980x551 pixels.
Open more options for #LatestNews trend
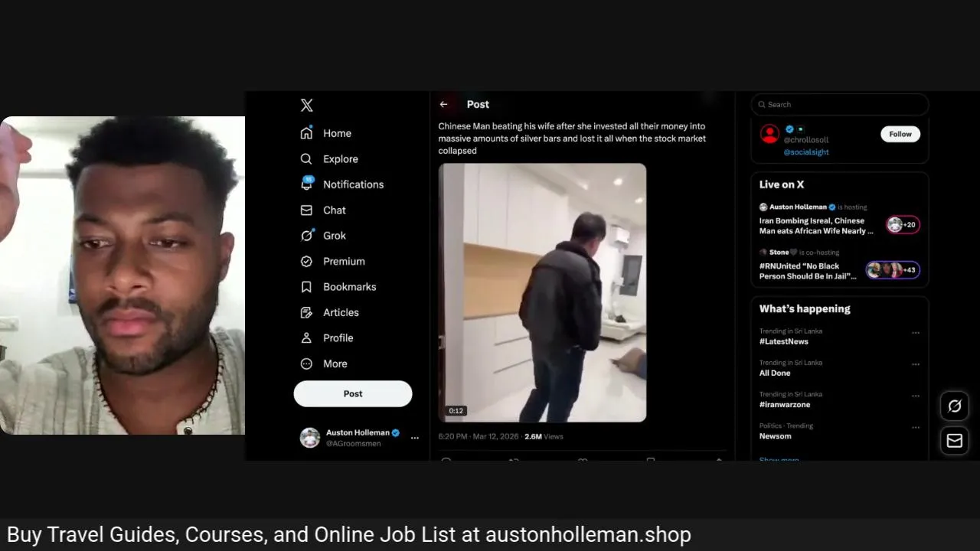916,333
